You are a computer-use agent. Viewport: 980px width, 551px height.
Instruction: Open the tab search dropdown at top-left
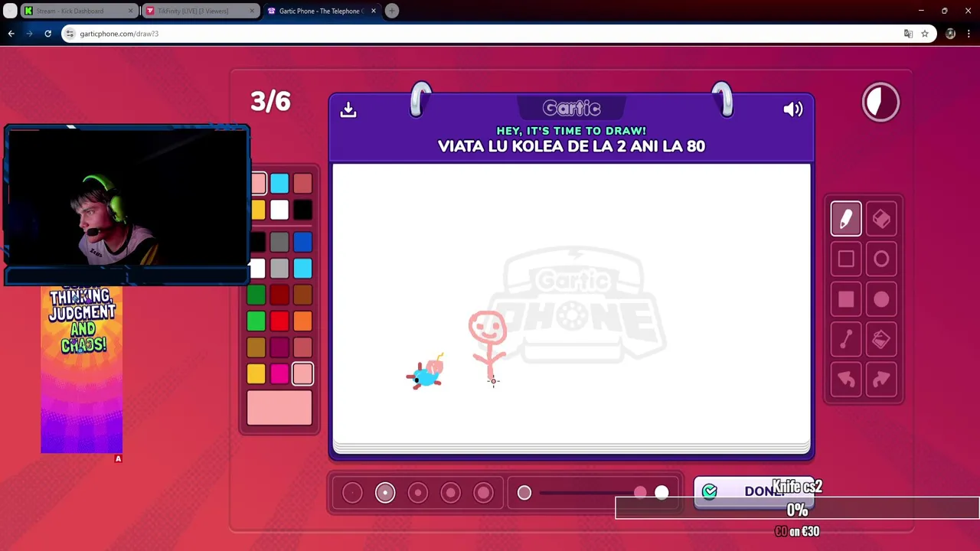10,11
